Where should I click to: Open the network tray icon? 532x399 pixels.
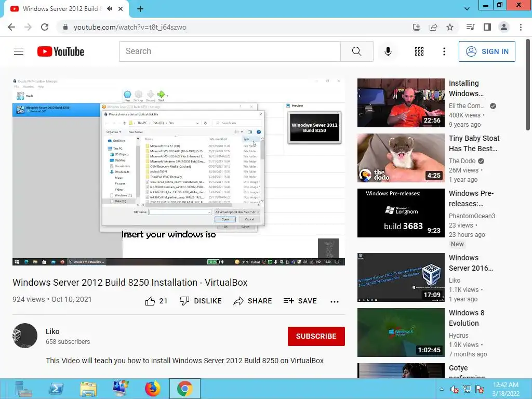(467, 389)
